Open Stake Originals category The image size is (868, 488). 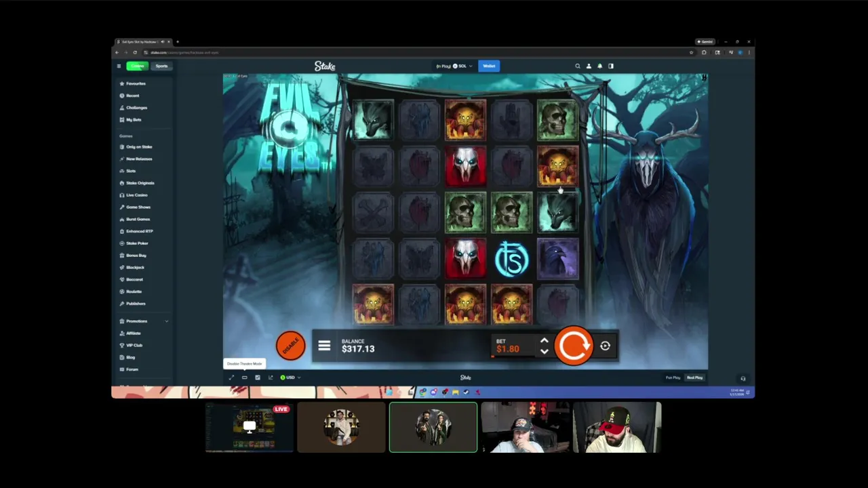(137, 183)
